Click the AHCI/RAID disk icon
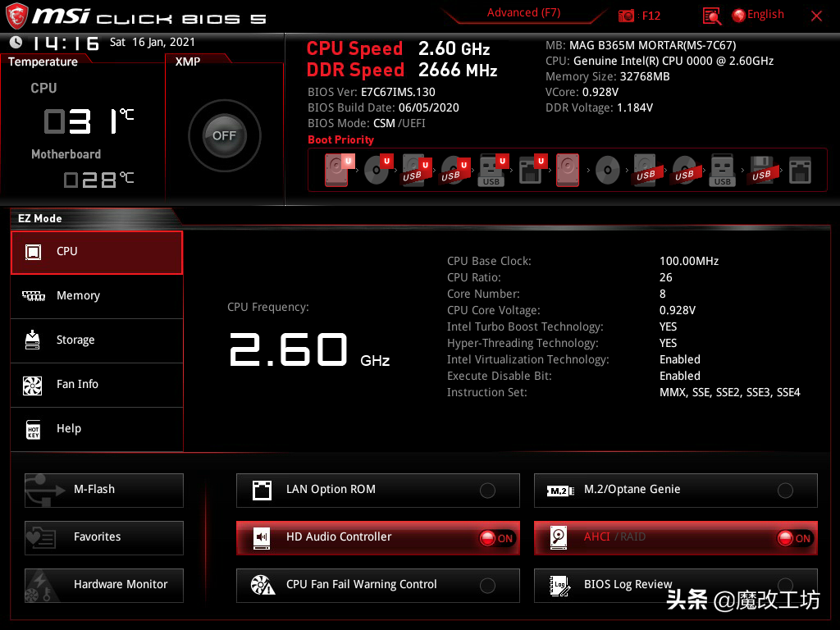840x630 pixels. (559, 537)
